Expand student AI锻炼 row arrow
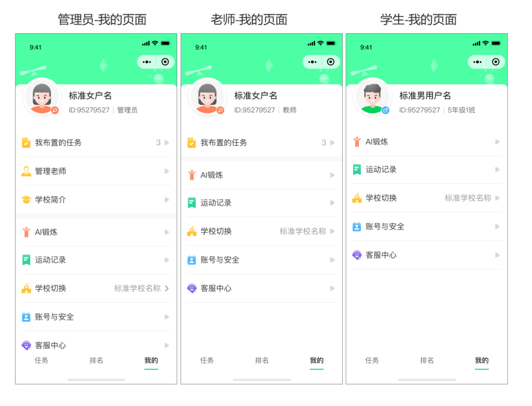The image size is (532, 406). click(497, 142)
